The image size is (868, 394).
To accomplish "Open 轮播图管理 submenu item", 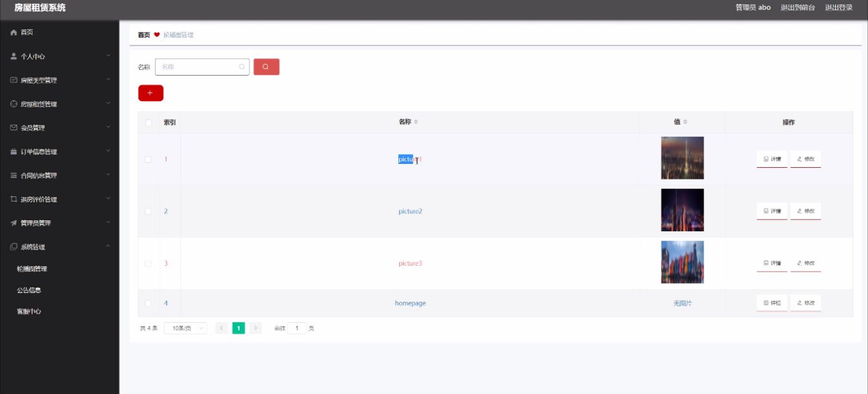I will tap(32, 269).
